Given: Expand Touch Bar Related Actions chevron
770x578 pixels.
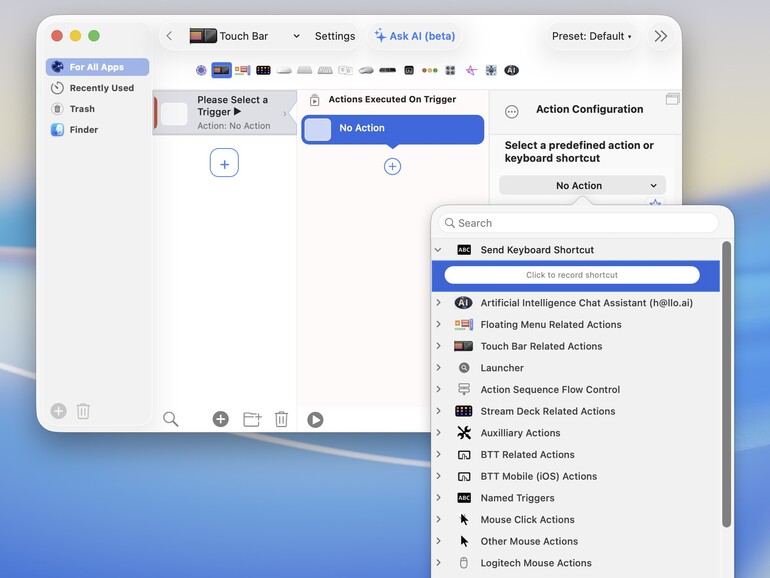Looking at the screenshot, I should click(x=439, y=346).
